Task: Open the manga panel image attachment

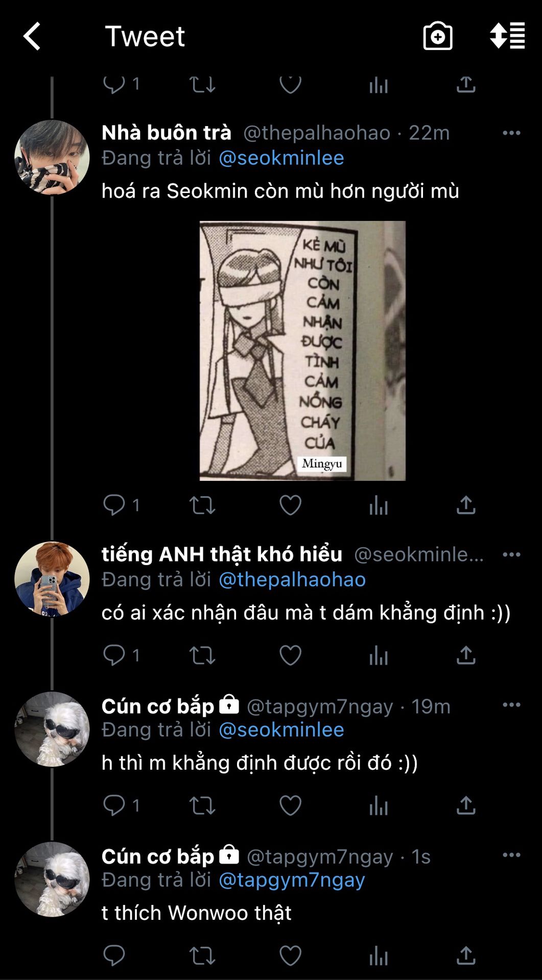Action: (x=302, y=351)
